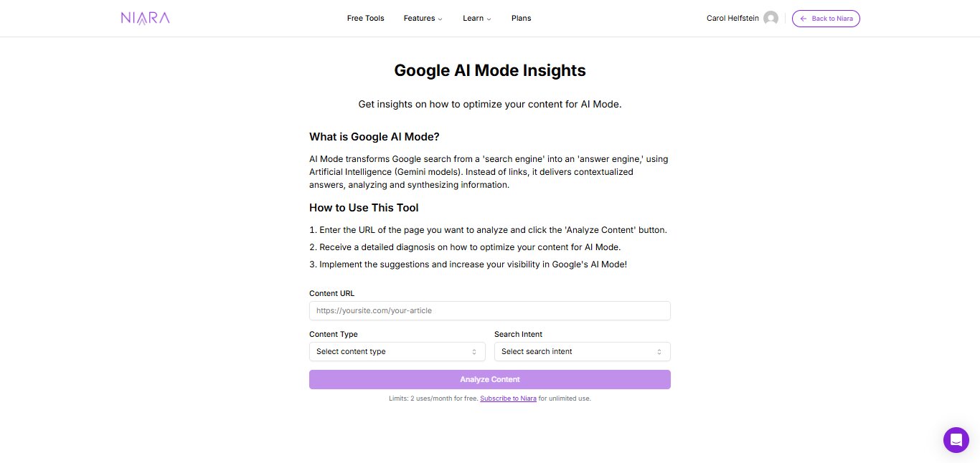This screenshot has width=980, height=463.
Task: Click the Analyze Content button
Action: pyautogui.click(x=490, y=379)
